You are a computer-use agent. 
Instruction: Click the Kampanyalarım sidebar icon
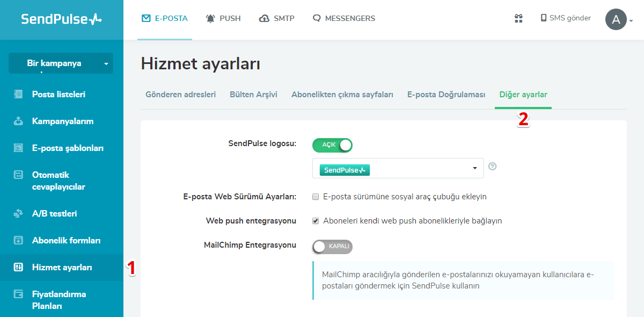18,121
